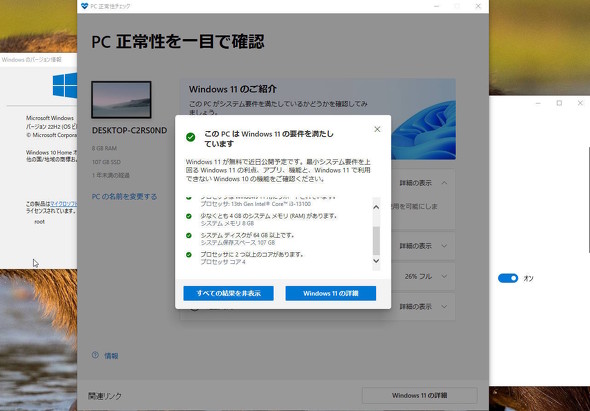The height and width of the screenshot is (411, 590).
Task: Click "プロセッサ コア 4" result text
Action: [223, 262]
